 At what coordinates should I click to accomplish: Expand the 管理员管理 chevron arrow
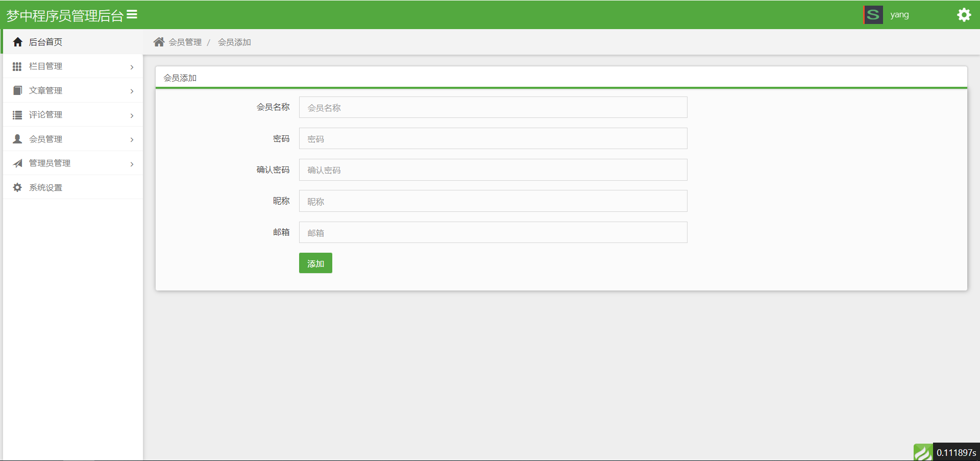click(132, 164)
